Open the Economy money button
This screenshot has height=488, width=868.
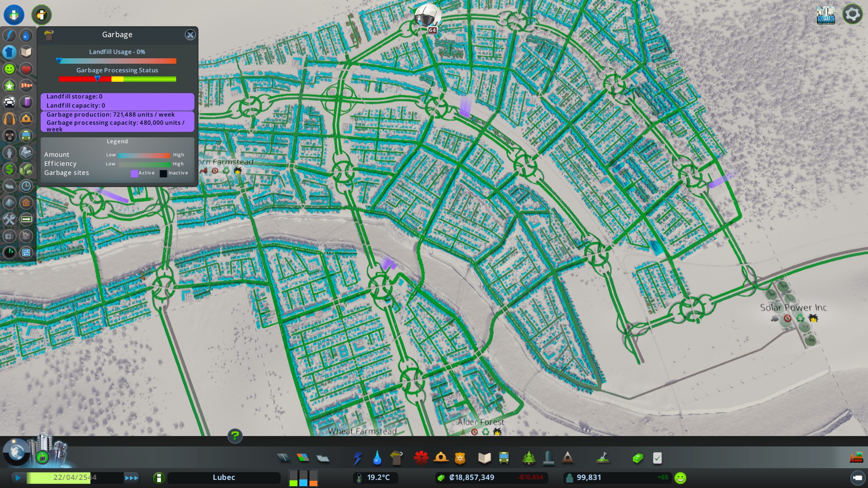(637, 458)
